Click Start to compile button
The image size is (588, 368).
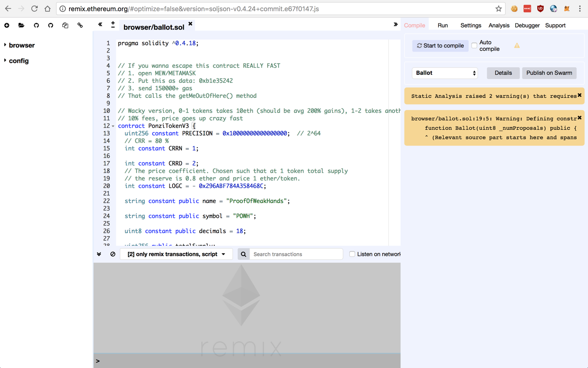(441, 46)
